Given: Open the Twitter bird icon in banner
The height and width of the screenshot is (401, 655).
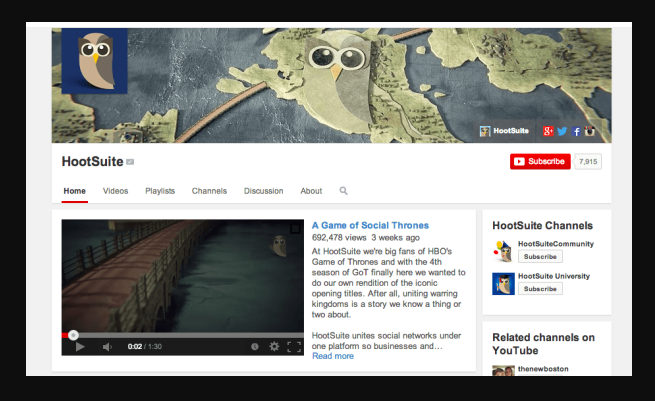Looking at the screenshot, I should coord(562,131).
